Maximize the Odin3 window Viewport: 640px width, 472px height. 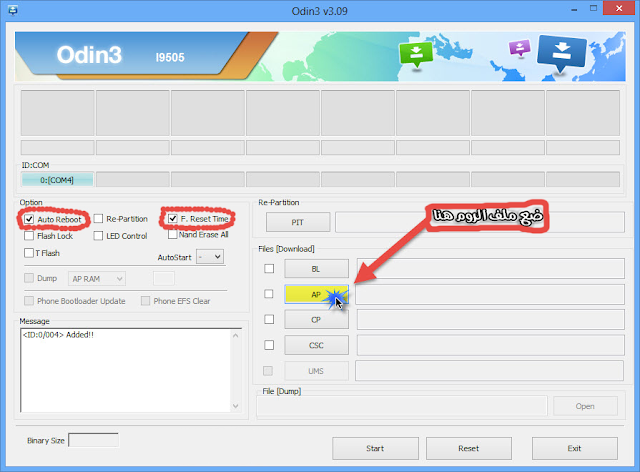(593, 9)
